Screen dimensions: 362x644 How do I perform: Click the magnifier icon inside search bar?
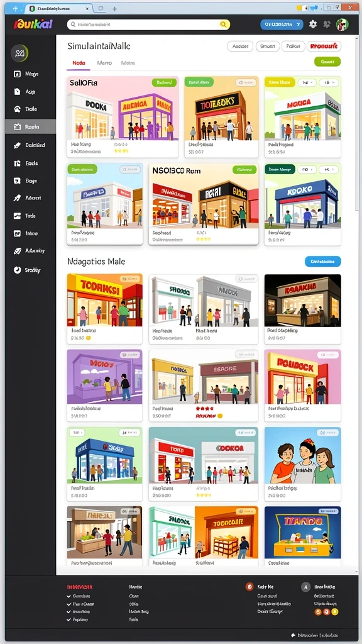coord(73,25)
